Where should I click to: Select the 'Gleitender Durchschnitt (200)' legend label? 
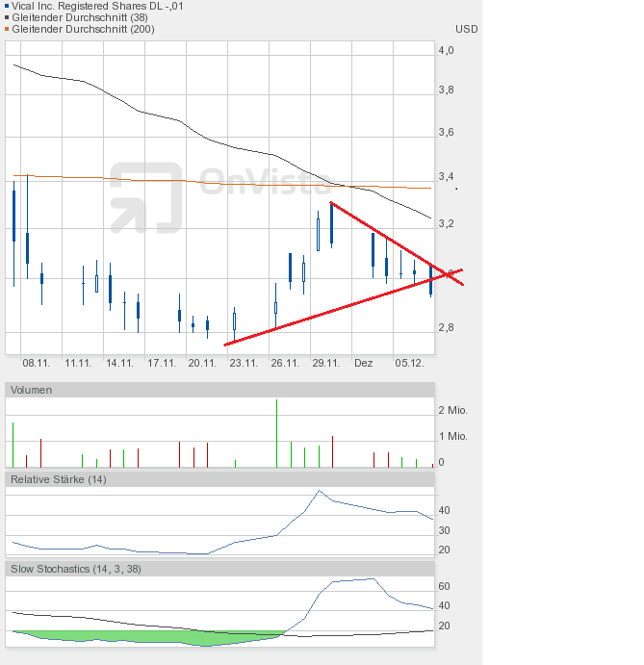83,29
